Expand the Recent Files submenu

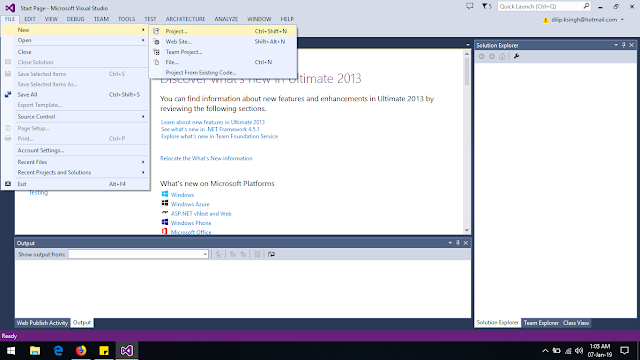76,162
